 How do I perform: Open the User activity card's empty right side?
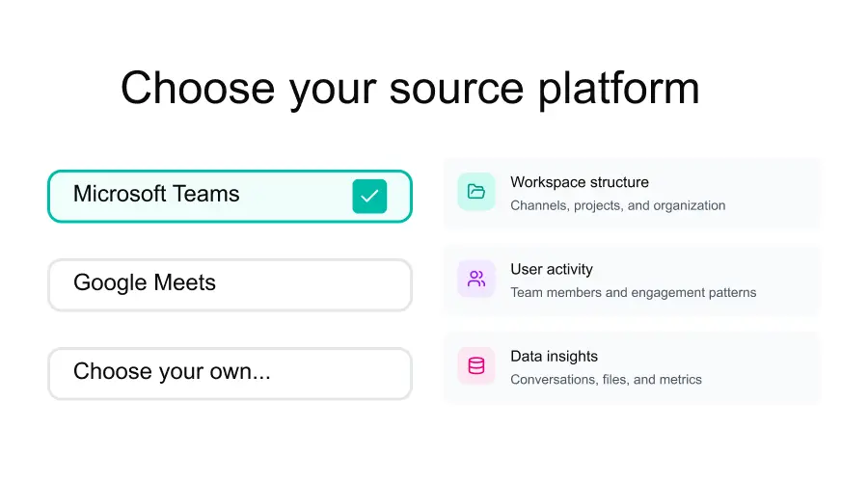786,280
